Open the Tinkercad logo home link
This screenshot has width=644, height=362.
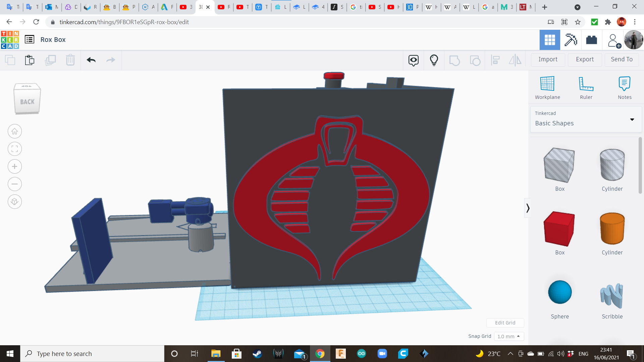(x=10, y=40)
